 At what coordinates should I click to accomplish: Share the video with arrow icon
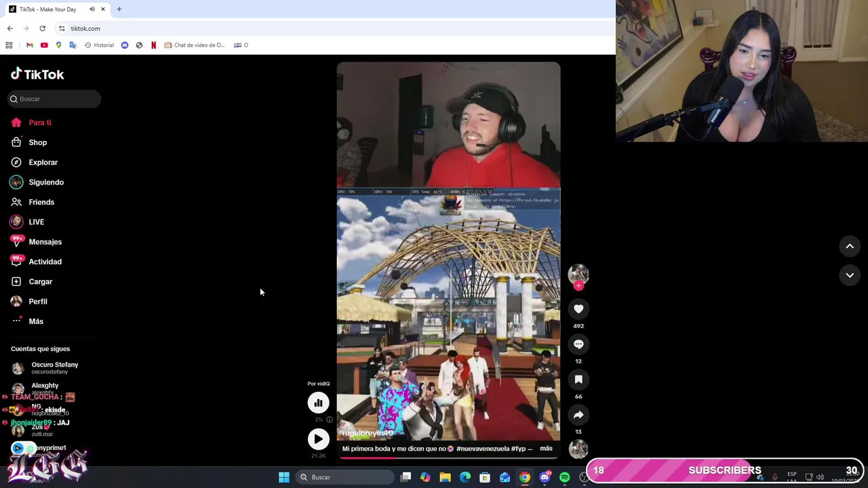point(578,415)
